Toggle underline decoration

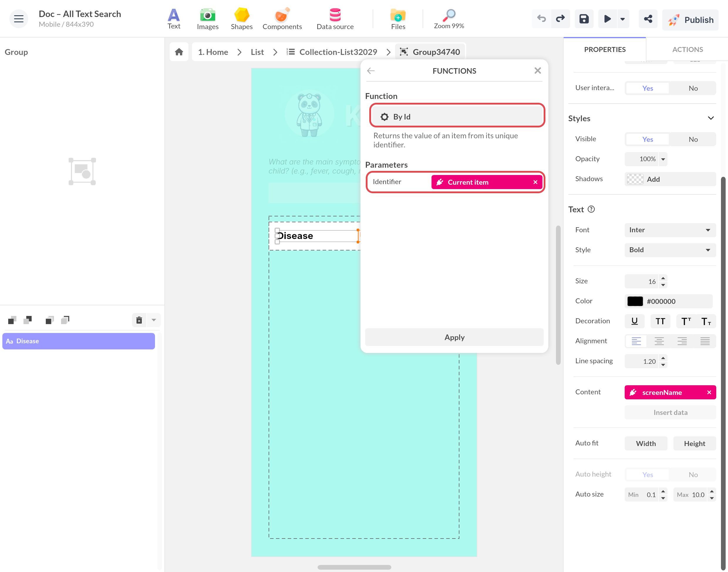[634, 321]
